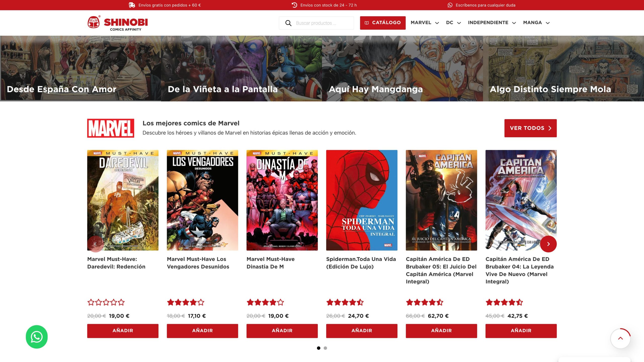Click the free shipping truck icon

tap(132, 5)
